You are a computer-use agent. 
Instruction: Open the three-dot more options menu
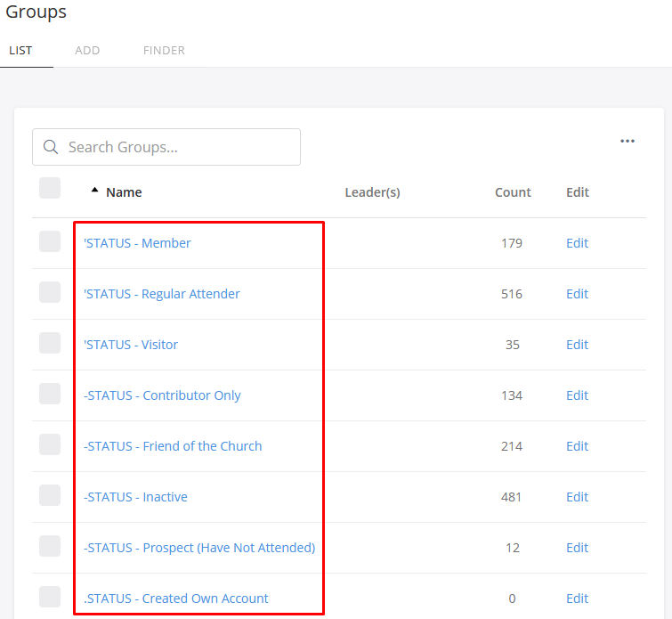(x=627, y=141)
